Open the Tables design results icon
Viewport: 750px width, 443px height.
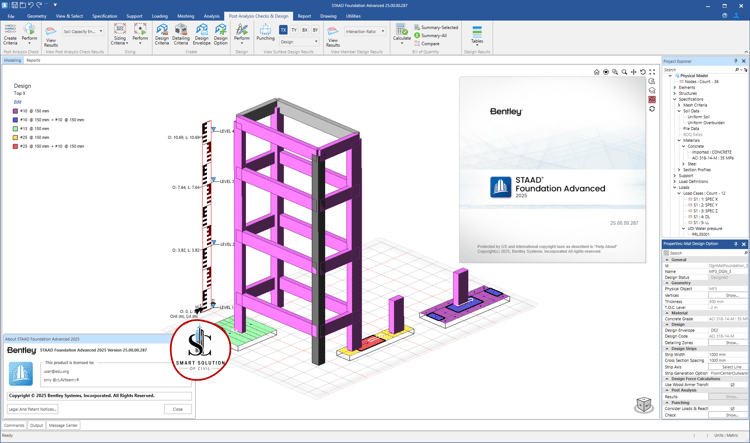(477, 34)
